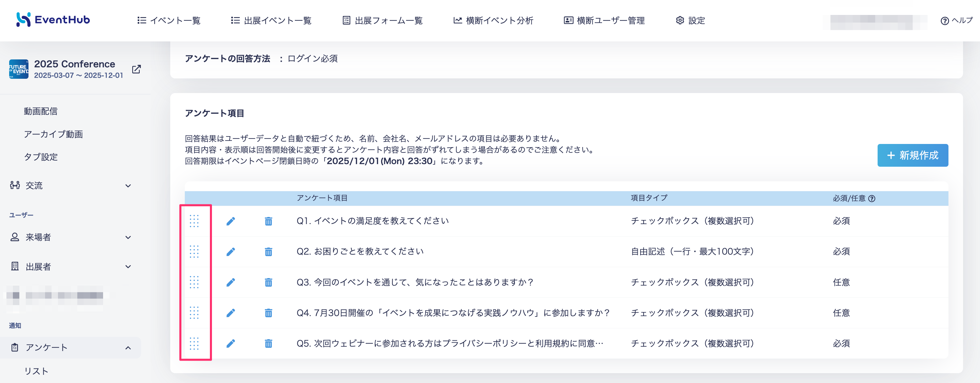Click the ヘルプ question mark link
The width and height of the screenshot is (980, 383).
(956, 21)
